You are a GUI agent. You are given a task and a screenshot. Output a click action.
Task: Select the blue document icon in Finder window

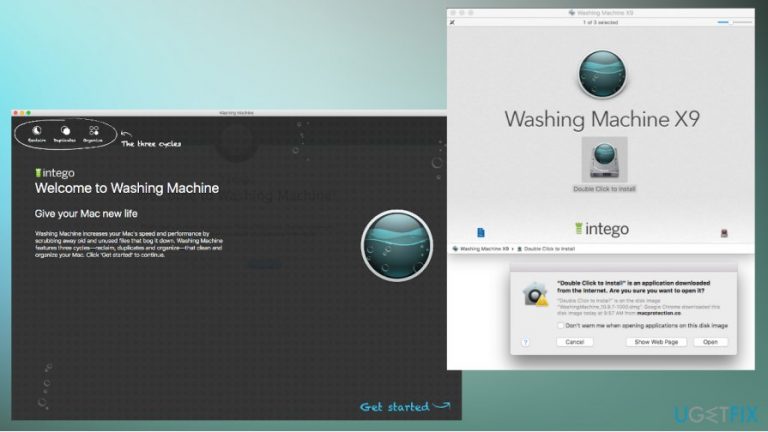pyautogui.click(x=480, y=232)
